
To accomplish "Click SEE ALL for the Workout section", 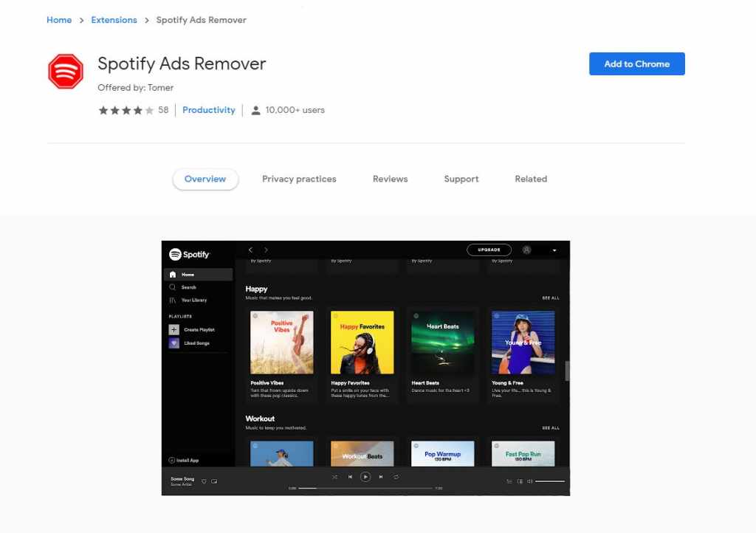I will pyautogui.click(x=551, y=428).
